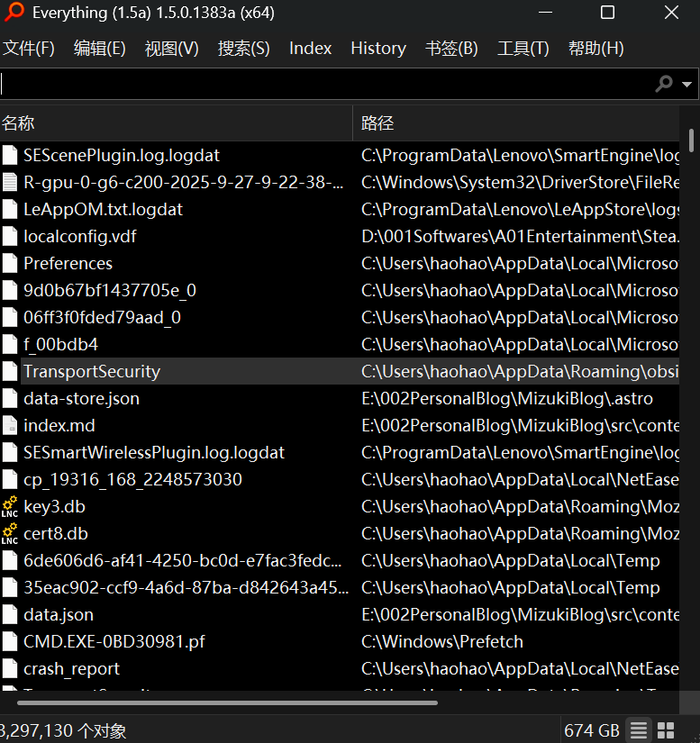
Task: Click file icon of SEScenePlugin.log.logdat
Action: tap(10, 156)
